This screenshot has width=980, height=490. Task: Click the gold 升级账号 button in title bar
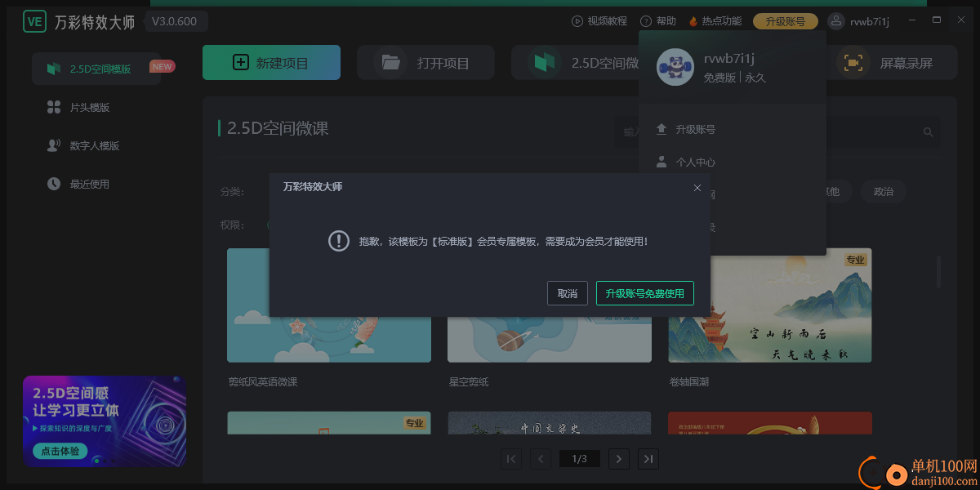pyautogui.click(x=785, y=21)
